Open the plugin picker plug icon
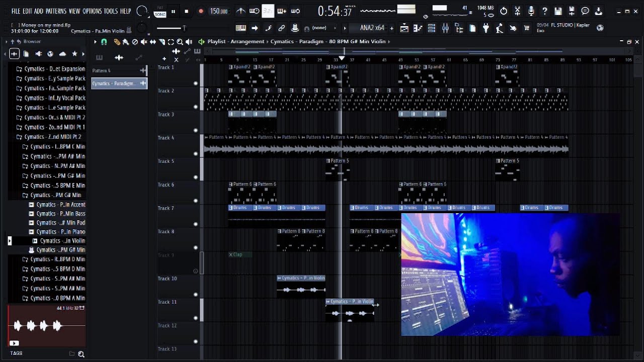The height and width of the screenshot is (362, 644). click(x=486, y=29)
